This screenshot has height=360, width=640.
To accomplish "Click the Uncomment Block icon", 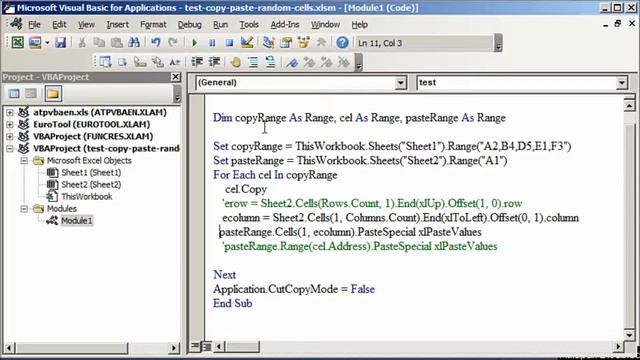I will tap(270, 62).
